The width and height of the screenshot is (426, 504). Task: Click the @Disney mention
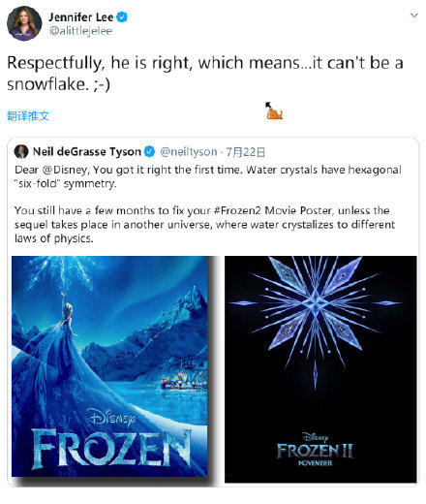(64, 170)
